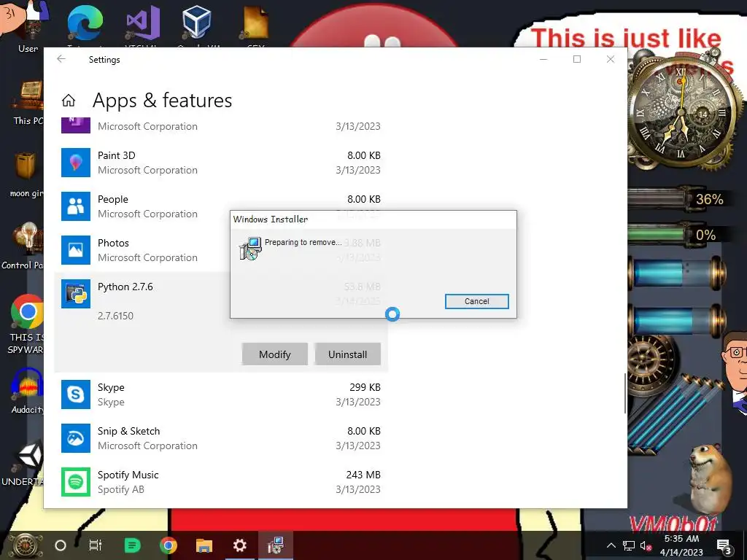Open Cortana circle on taskbar
Screen dimensions: 747x560
[x=61, y=545]
